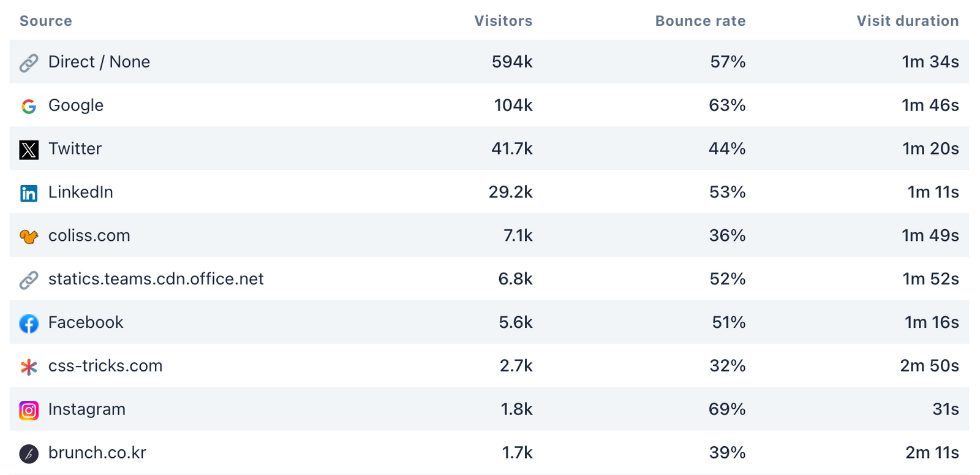Click the Direct / None link icon

click(29, 63)
